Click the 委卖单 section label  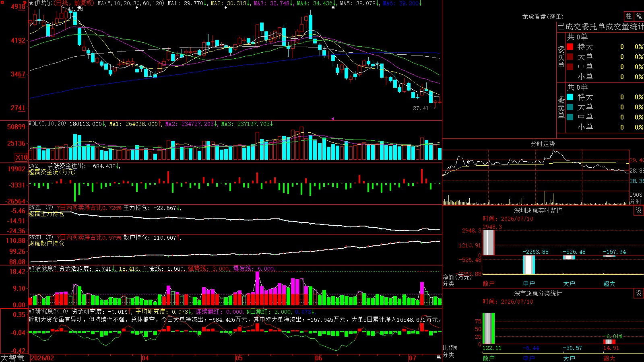[561, 107]
